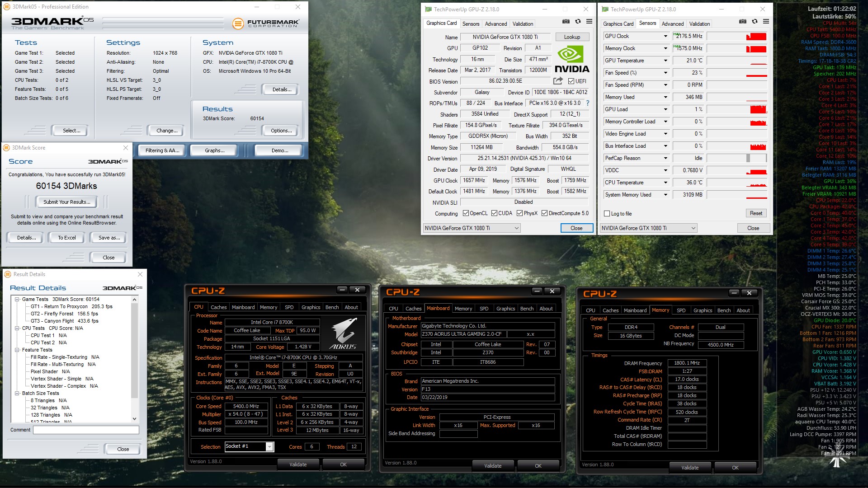Click the Reset button in GPU-Z Sensors
Image resolution: width=868 pixels, height=488 pixels.
coord(756,213)
